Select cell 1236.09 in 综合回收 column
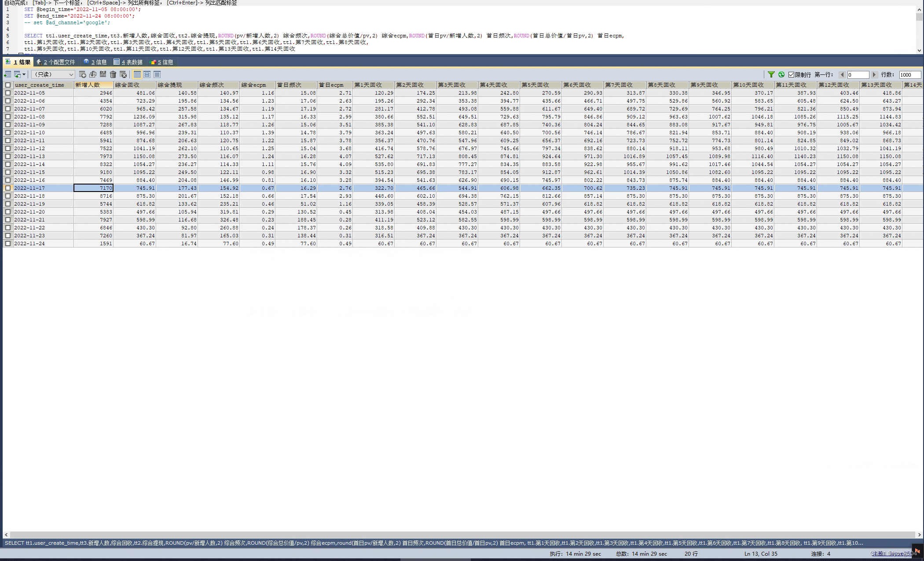Image resolution: width=924 pixels, height=561 pixels. [135, 117]
